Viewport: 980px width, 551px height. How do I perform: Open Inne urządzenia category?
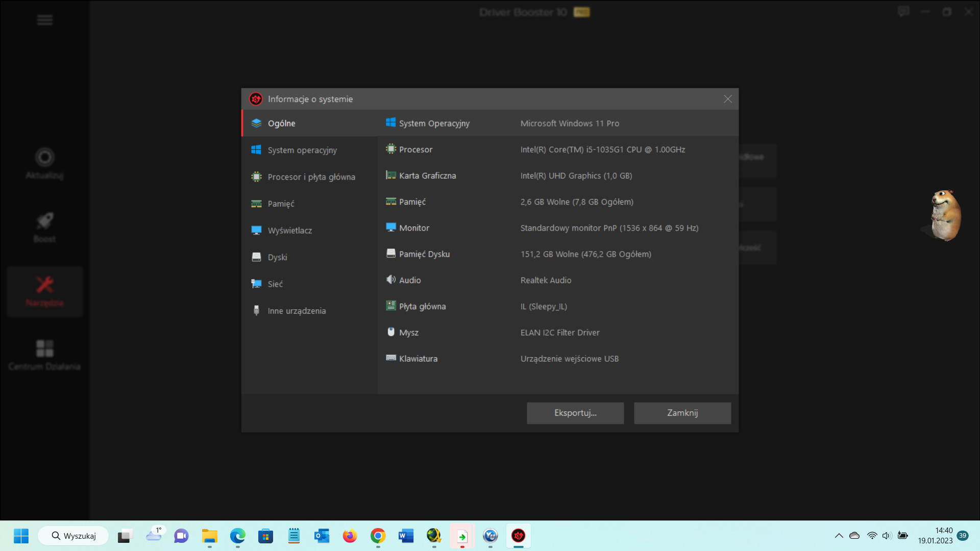[309, 311]
